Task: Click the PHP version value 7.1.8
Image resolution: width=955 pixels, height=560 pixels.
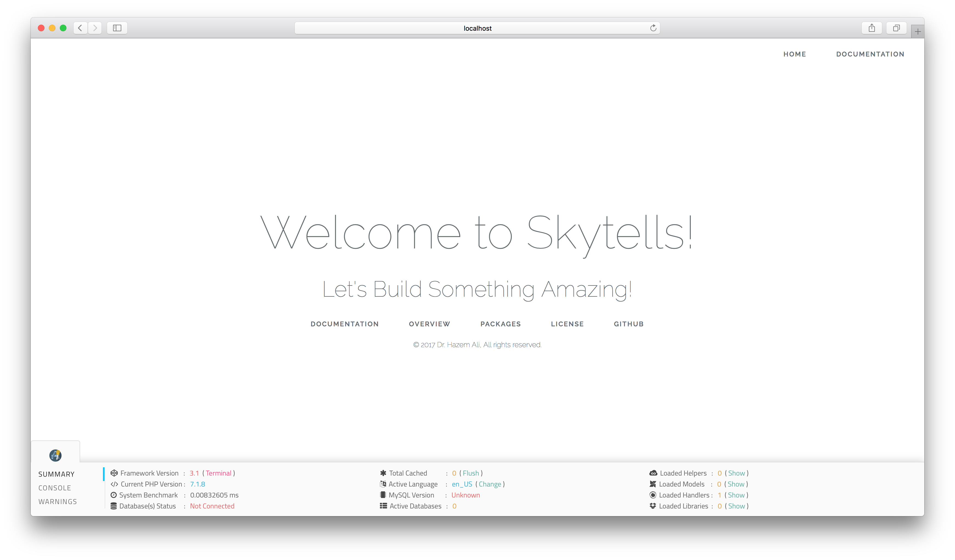Action: [197, 484]
